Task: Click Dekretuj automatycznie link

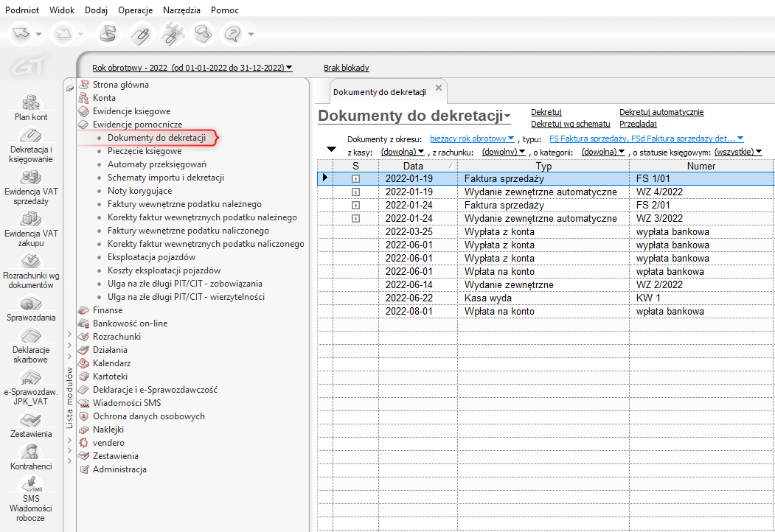Action: click(x=661, y=112)
